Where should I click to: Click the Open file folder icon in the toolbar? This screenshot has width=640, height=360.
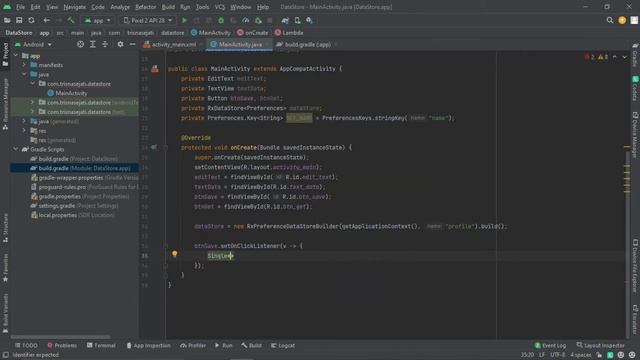pyautogui.click(x=7, y=20)
